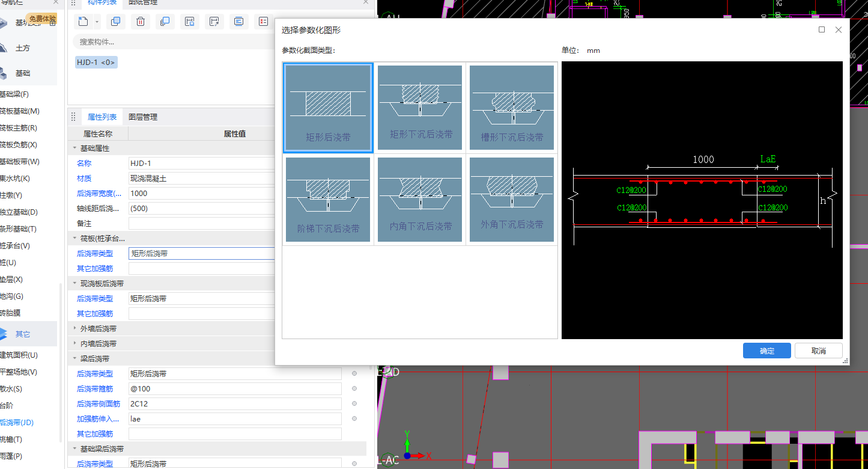Viewport: 868px width, 469px height.
Task: Select 雨蓬(P) in navigation
Action: 11,456
